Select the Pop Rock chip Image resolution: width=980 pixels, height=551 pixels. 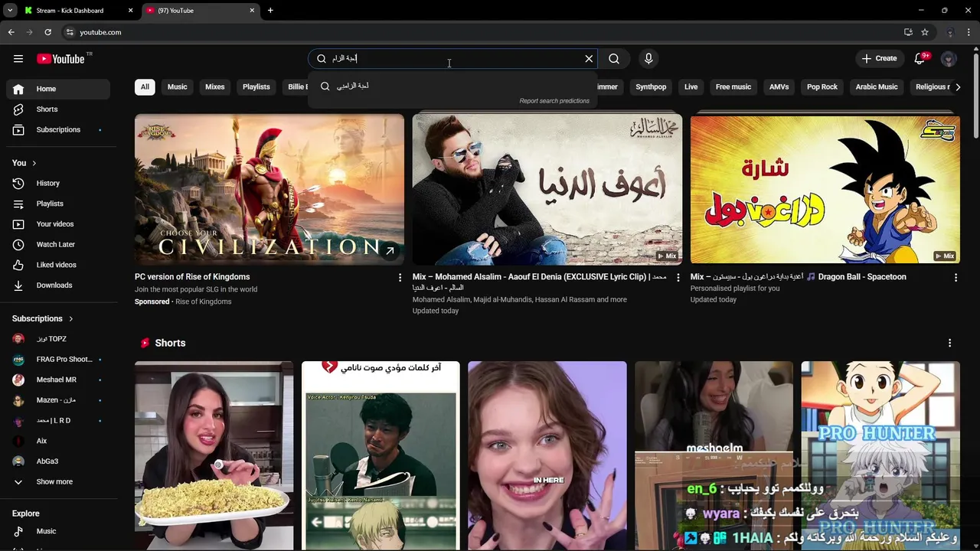[x=822, y=87]
